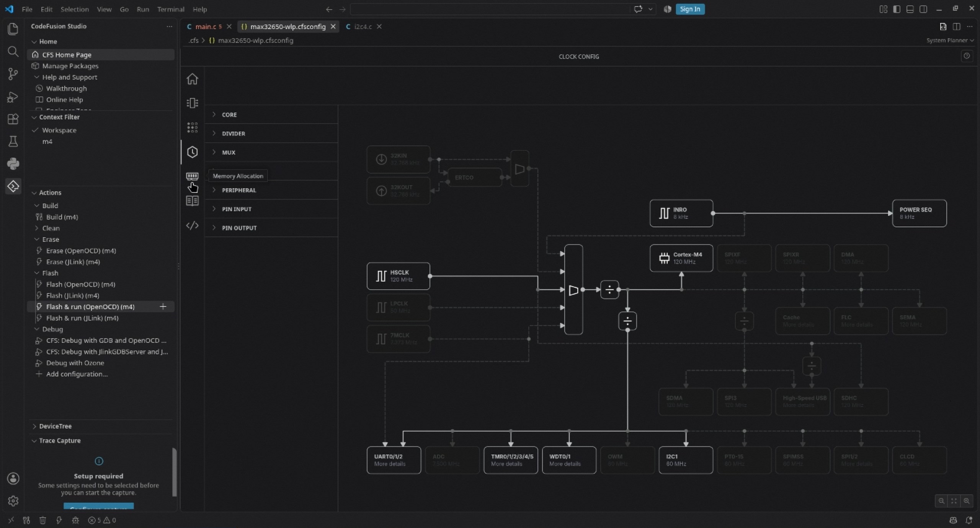Open the Registers book icon
The image size is (980, 528).
pos(192,201)
